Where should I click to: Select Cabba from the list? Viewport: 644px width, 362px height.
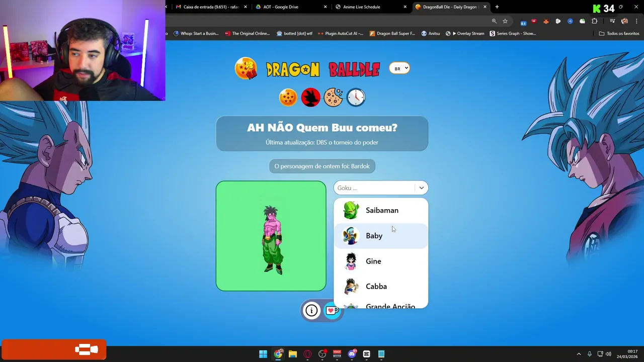(x=381, y=286)
